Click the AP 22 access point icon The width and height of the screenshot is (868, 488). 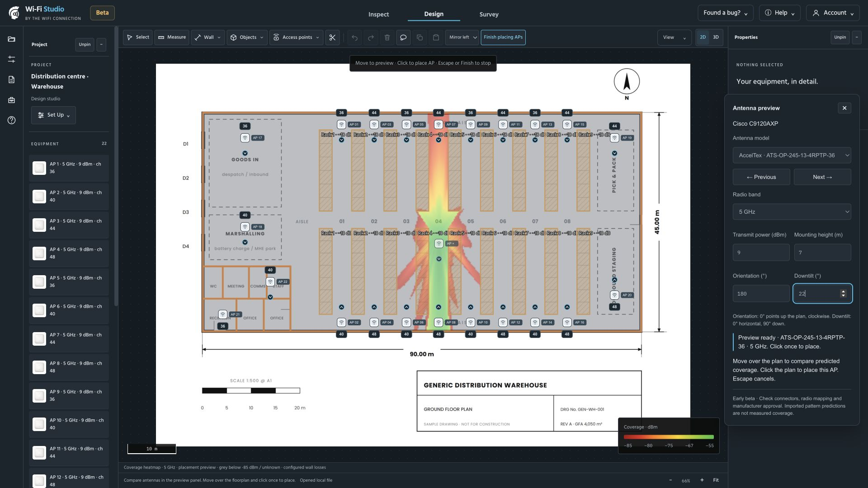(270, 282)
